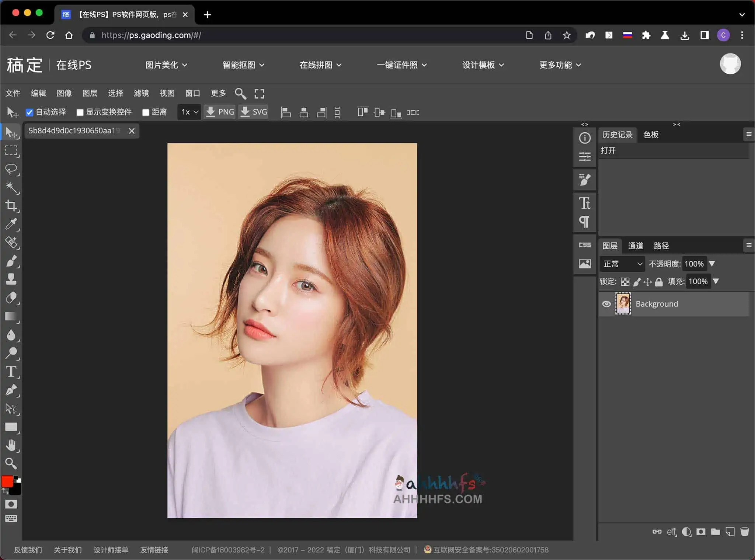Uncheck the 自动选择 checkbox
Image resolution: width=755 pixels, height=560 pixels.
pyautogui.click(x=30, y=112)
